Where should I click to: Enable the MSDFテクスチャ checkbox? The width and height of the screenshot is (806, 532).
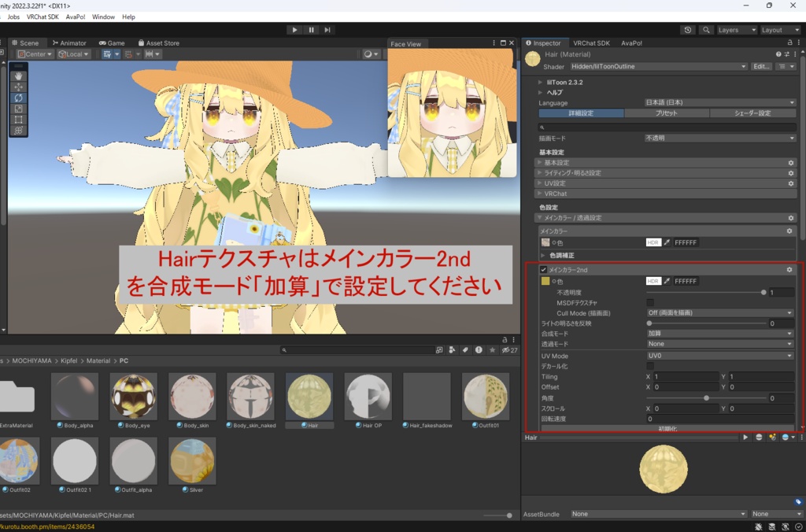point(650,303)
